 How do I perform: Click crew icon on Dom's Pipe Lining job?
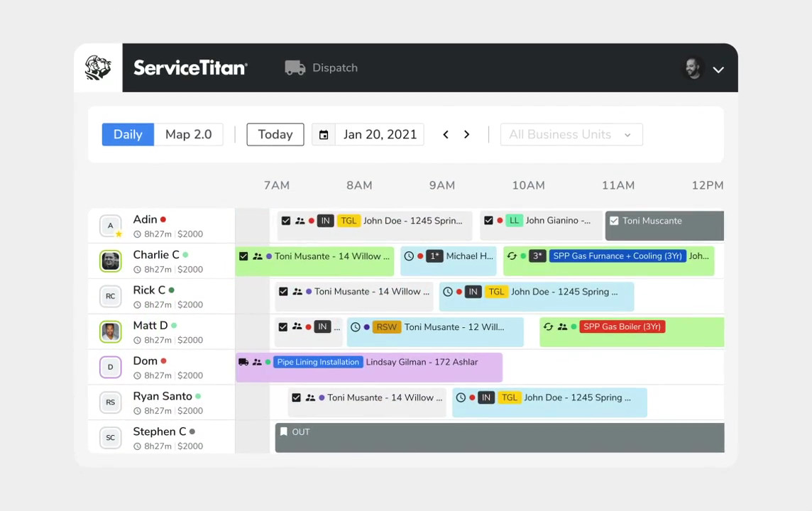[257, 362]
